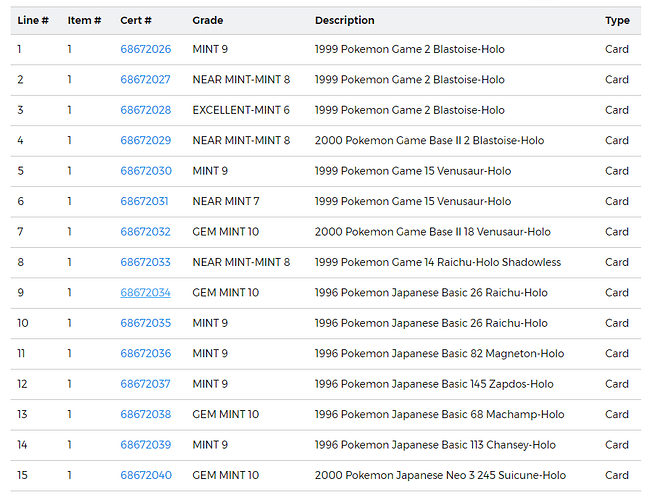Open cert 68672027 link
This screenshot has width=647, height=500.
(145, 80)
